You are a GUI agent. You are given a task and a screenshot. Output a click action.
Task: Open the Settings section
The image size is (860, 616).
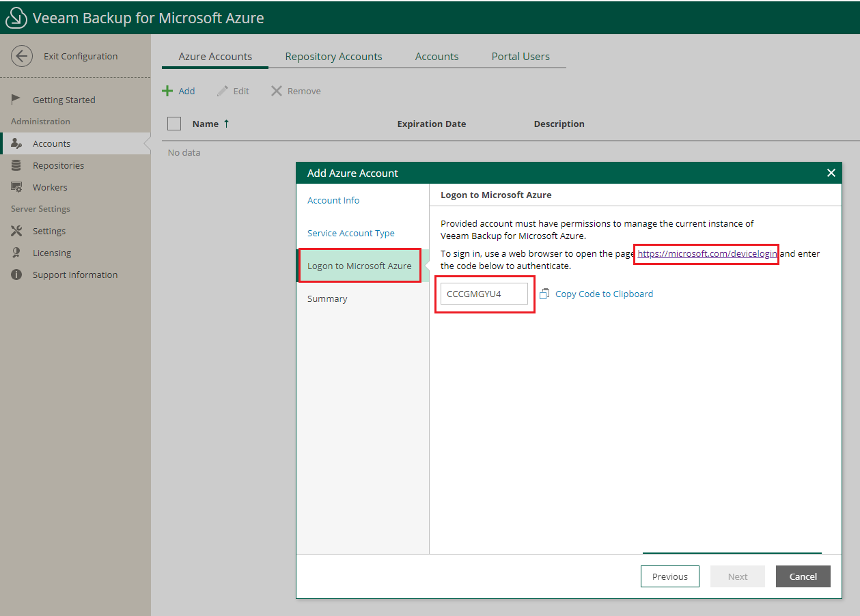pos(49,231)
